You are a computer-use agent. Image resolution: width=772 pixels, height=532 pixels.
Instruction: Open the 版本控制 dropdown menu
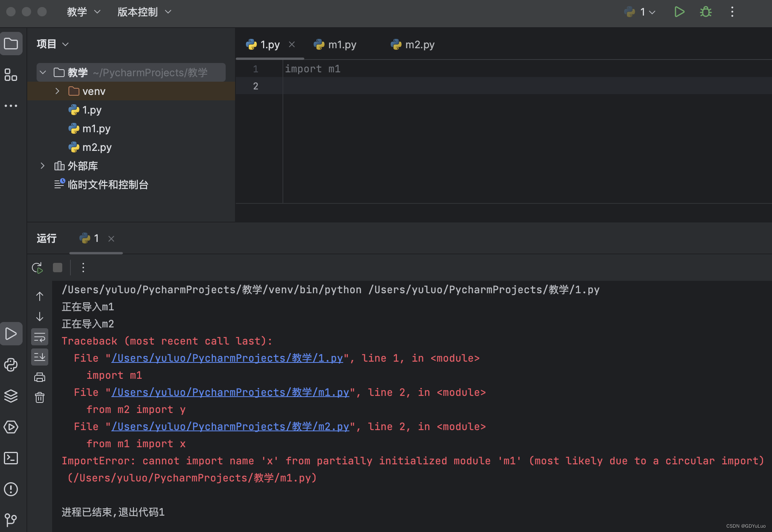(x=144, y=12)
